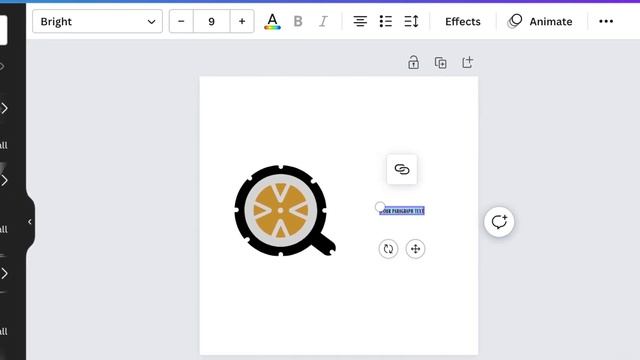Duplicate the page

440,62
